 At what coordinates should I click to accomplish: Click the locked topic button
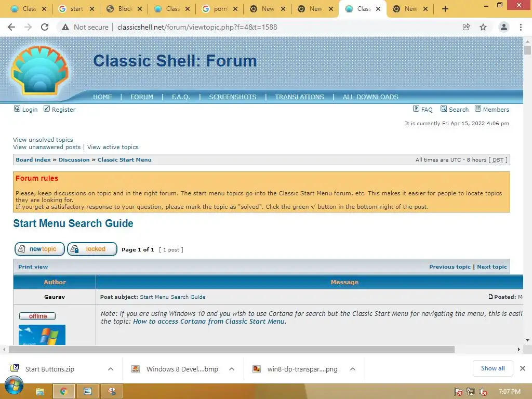92,249
